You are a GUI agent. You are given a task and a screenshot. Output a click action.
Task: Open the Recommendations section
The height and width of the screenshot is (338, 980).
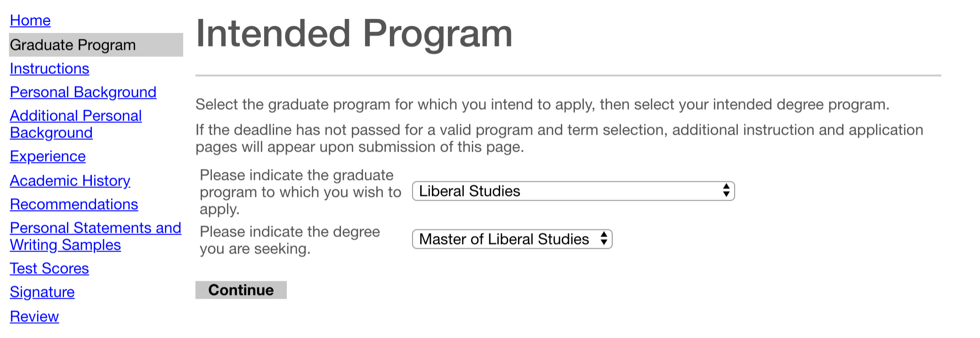(74, 204)
